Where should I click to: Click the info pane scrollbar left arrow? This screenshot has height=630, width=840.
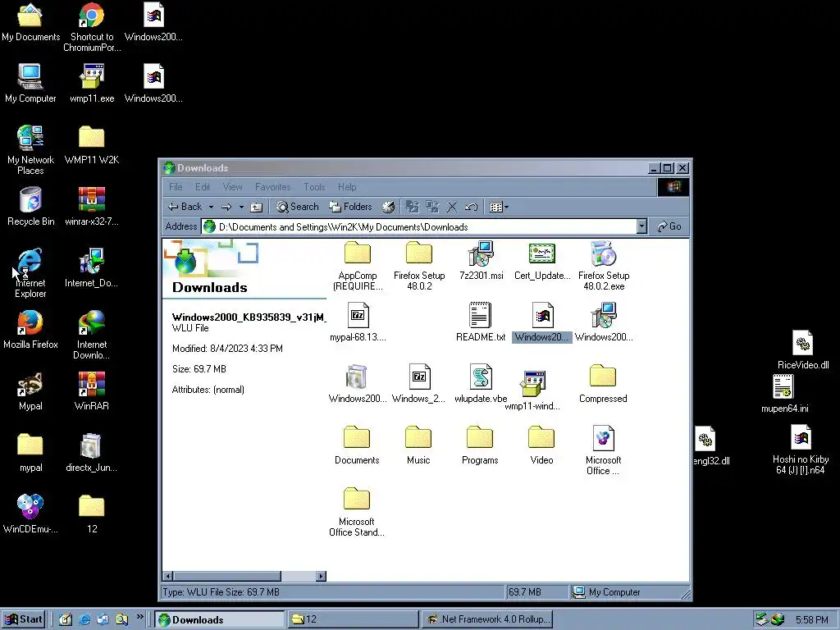pyautogui.click(x=167, y=576)
